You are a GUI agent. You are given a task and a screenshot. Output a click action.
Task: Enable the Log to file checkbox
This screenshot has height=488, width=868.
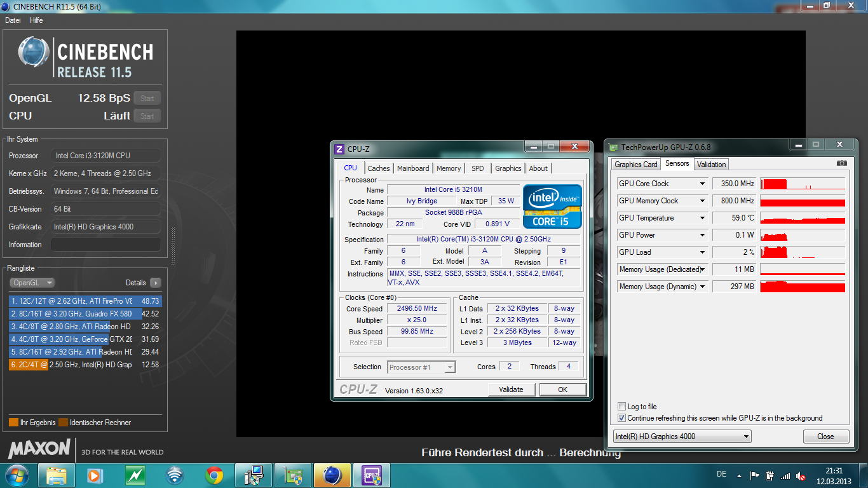coord(621,407)
